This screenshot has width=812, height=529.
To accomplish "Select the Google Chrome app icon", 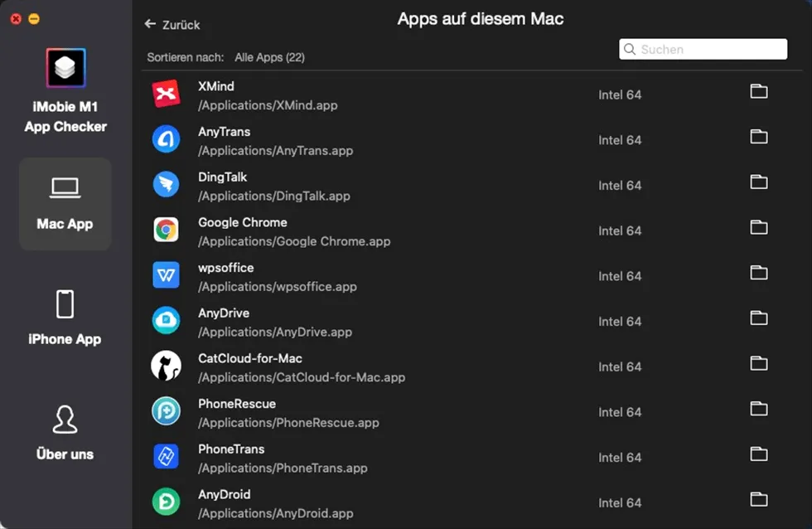I will pyautogui.click(x=167, y=231).
